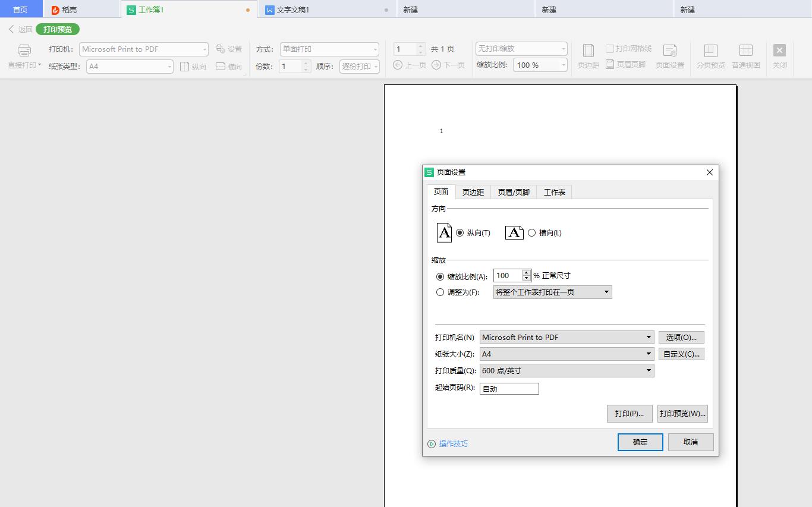Open the print mode single-sided dropdown
Image resolution: width=812 pixels, height=507 pixels.
(329, 49)
